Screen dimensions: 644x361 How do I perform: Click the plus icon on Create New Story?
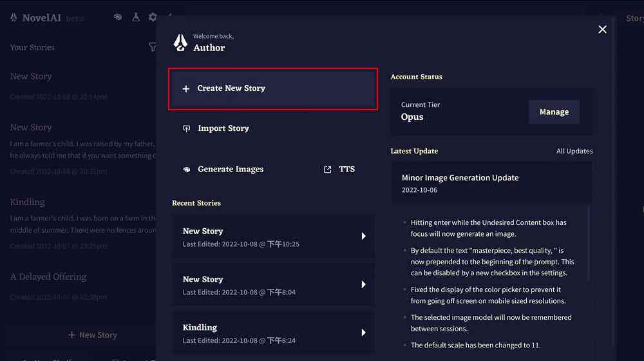[x=186, y=88]
